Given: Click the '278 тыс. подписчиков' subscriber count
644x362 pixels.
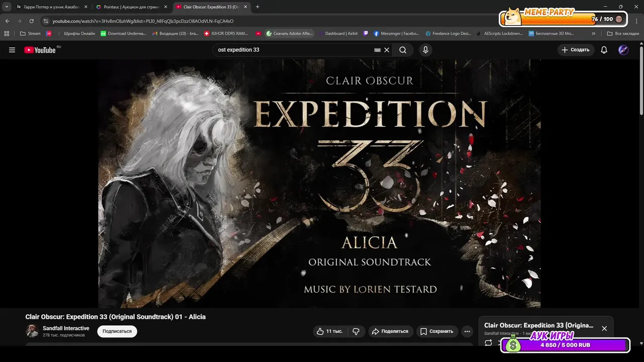Looking at the screenshot, I should 64,335.
